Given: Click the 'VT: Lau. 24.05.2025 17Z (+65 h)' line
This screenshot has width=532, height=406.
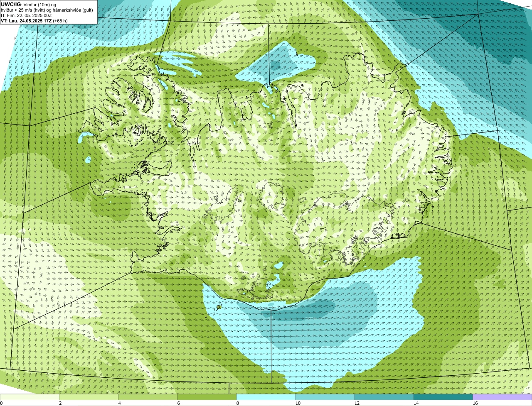Looking at the screenshot, I should [x=34, y=20].
